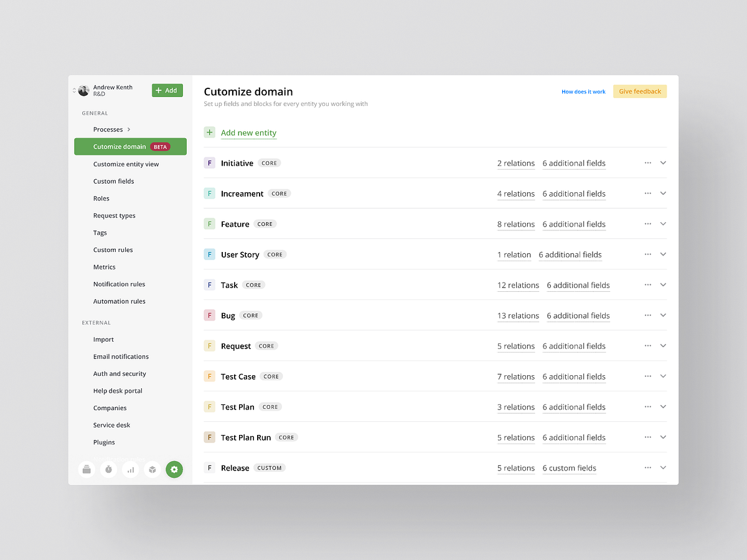Viewport: 747px width, 560px height.
Task: Expand the Initiative entity row
Action: (x=663, y=163)
